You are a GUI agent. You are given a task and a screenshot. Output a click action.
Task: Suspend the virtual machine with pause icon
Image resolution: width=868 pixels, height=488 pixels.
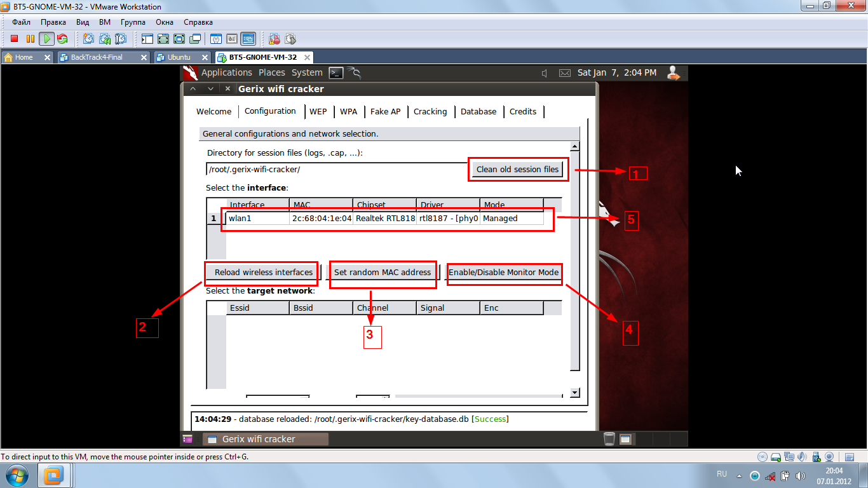[30, 39]
